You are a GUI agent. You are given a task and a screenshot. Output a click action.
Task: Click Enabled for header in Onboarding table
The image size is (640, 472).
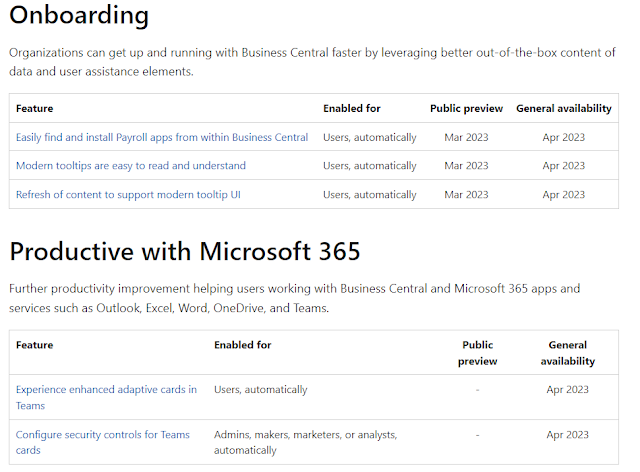click(351, 108)
